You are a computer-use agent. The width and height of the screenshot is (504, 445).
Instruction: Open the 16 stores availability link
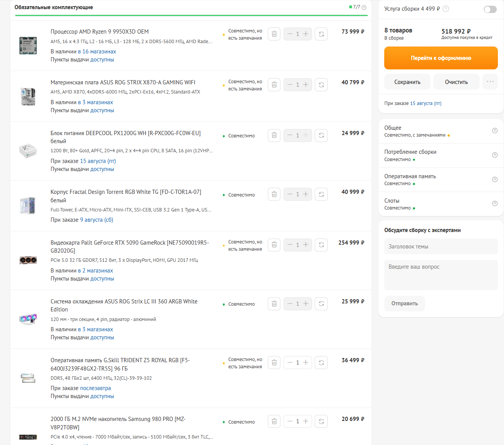point(97,52)
